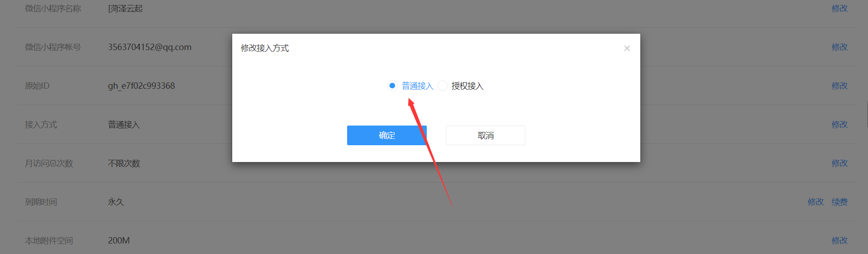This screenshot has width=868, height=254.
Task: Cancel the dialog with 取消 button
Action: point(485,136)
